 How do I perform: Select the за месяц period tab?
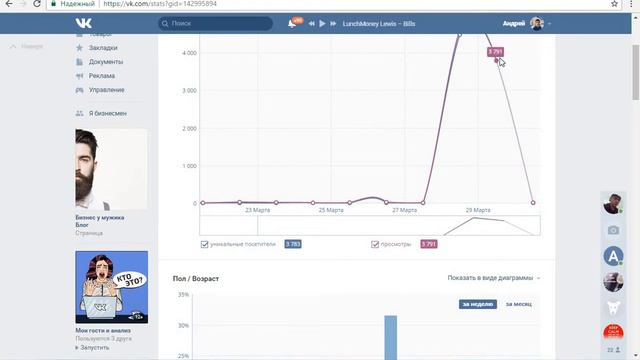point(518,304)
